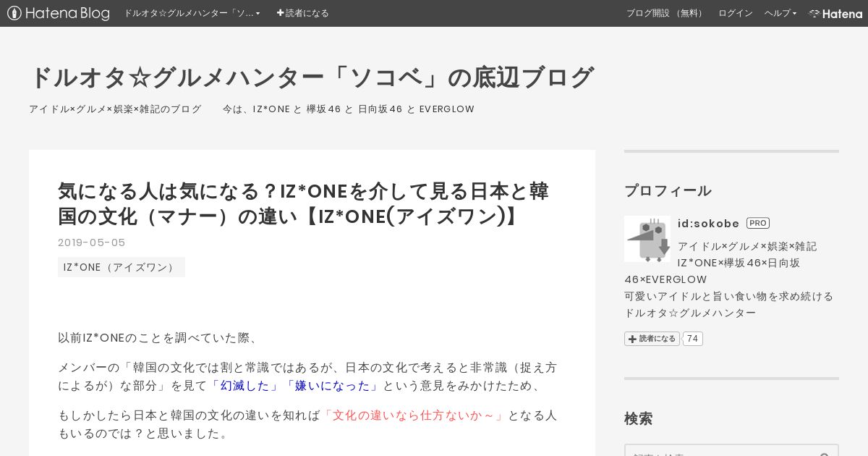Click the post date 2019-05-05
Image resolution: width=868 pixels, height=456 pixels.
tap(92, 242)
